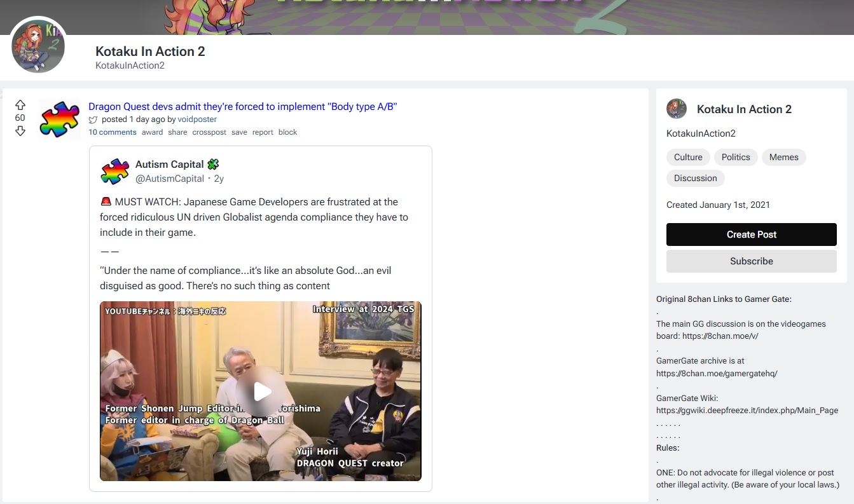Click the 'Under the name of compliance' quote text
The height and width of the screenshot is (504, 854).
point(245,278)
